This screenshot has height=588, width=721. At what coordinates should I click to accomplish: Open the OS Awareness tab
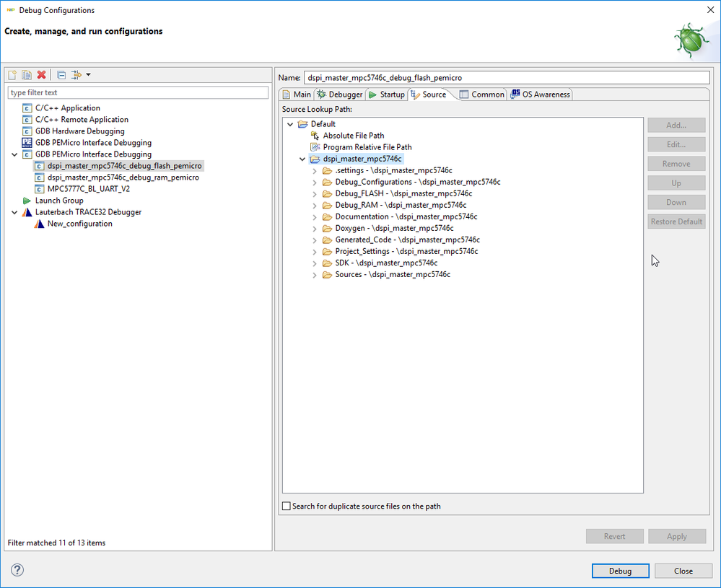click(541, 95)
